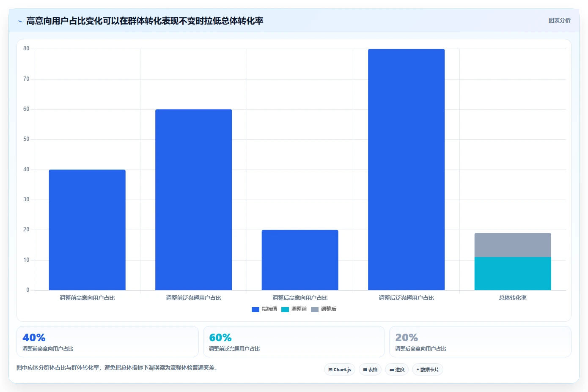Click the 调整后泛兴趣用户占比 axis label
Viewport: 588px width, 392px height.
coord(407,298)
